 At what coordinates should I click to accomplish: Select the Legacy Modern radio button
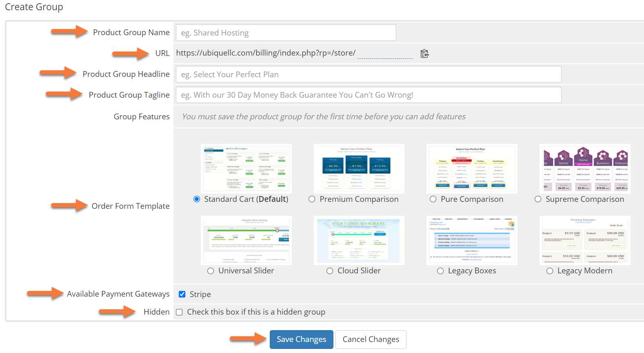pos(550,271)
